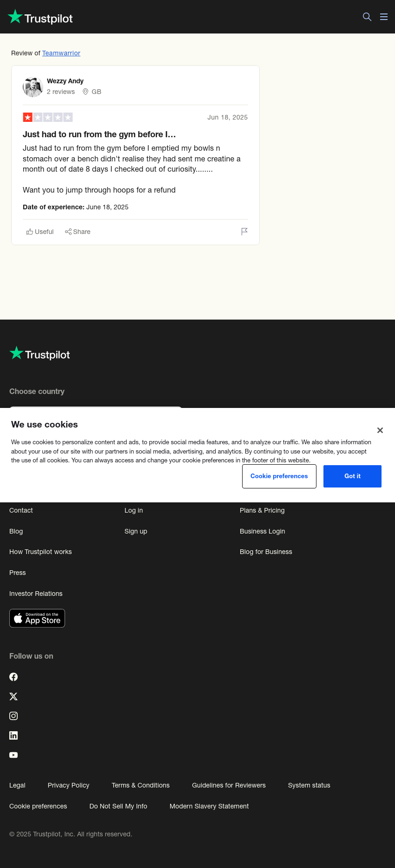Click the 'We use cookies' heading
This screenshot has width=395, height=868.
pyautogui.click(x=45, y=424)
